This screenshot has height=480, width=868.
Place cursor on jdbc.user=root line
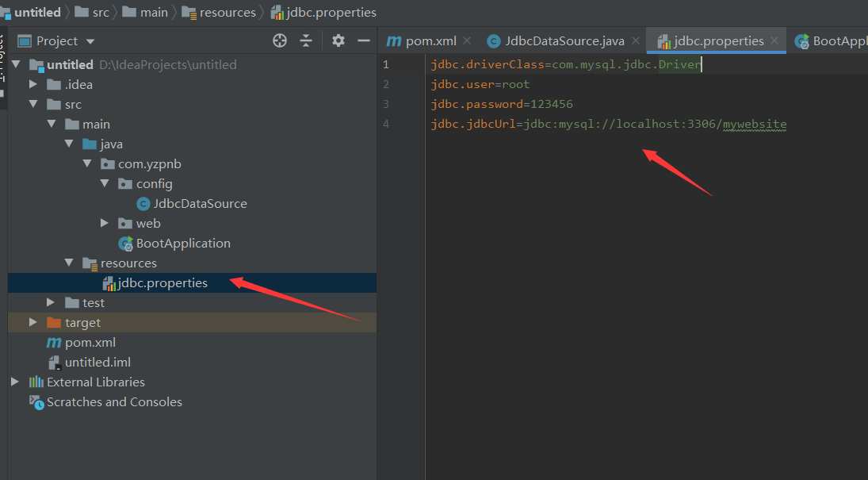[x=480, y=84]
